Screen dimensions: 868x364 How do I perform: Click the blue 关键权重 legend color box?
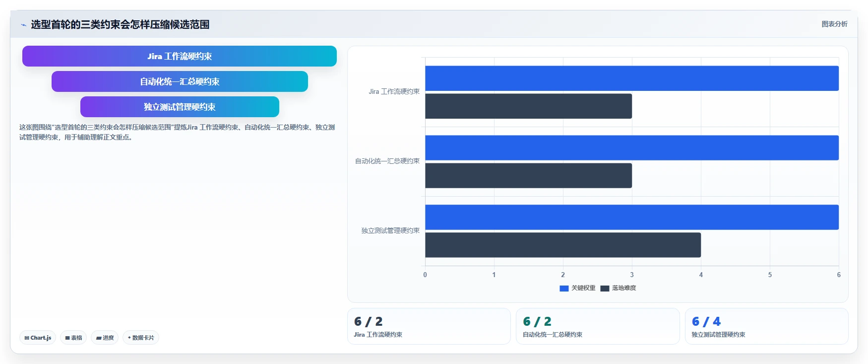(x=564, y=289)
